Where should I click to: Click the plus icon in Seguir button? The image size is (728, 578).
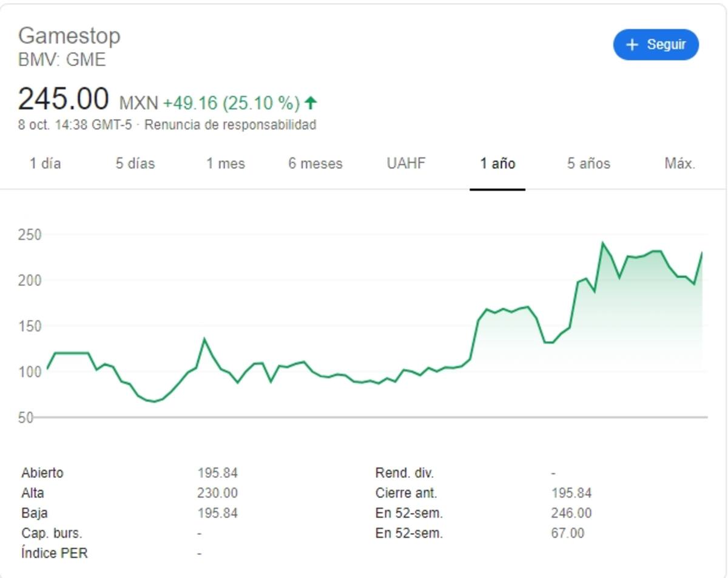(x=632, y=45)
